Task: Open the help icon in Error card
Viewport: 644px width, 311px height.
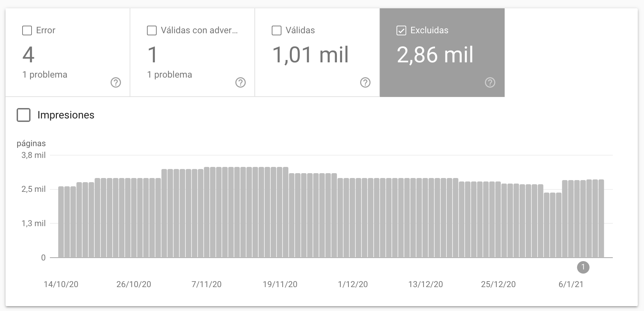Action: [116, 82]
